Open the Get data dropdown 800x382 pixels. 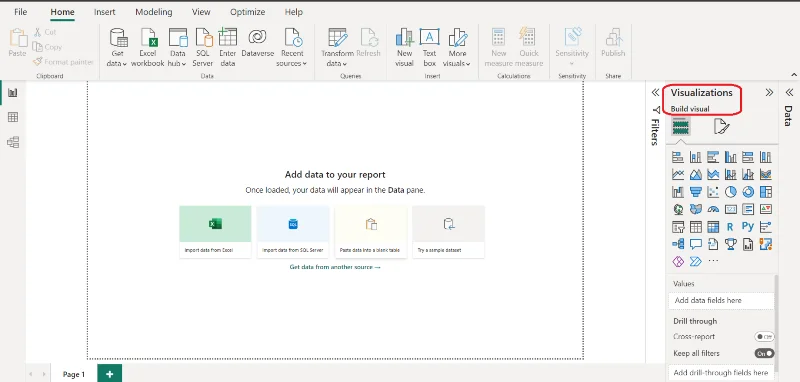point(117,48)
